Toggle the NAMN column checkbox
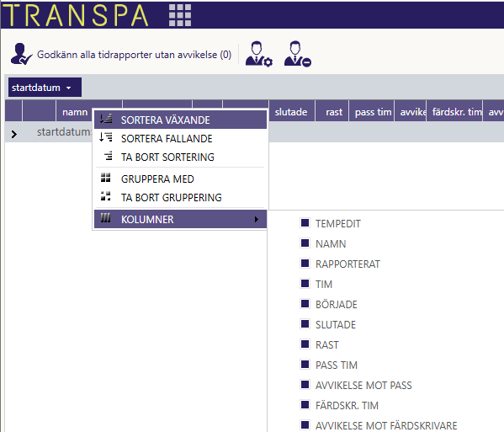504x432 pixels. 305,243
